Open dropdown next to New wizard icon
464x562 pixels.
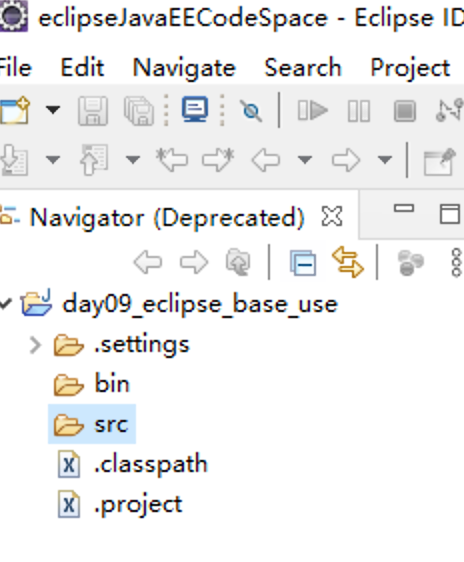coord(53,109)
